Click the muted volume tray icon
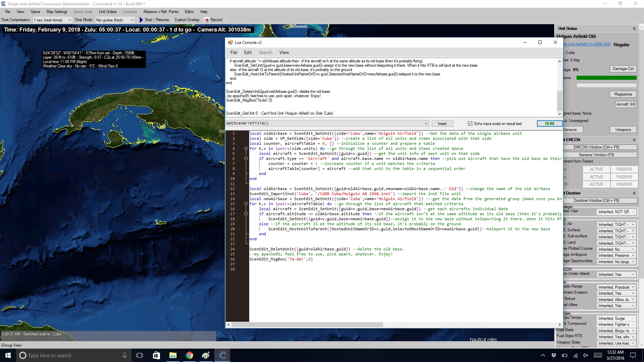644x362 pixels. [586, 355]
